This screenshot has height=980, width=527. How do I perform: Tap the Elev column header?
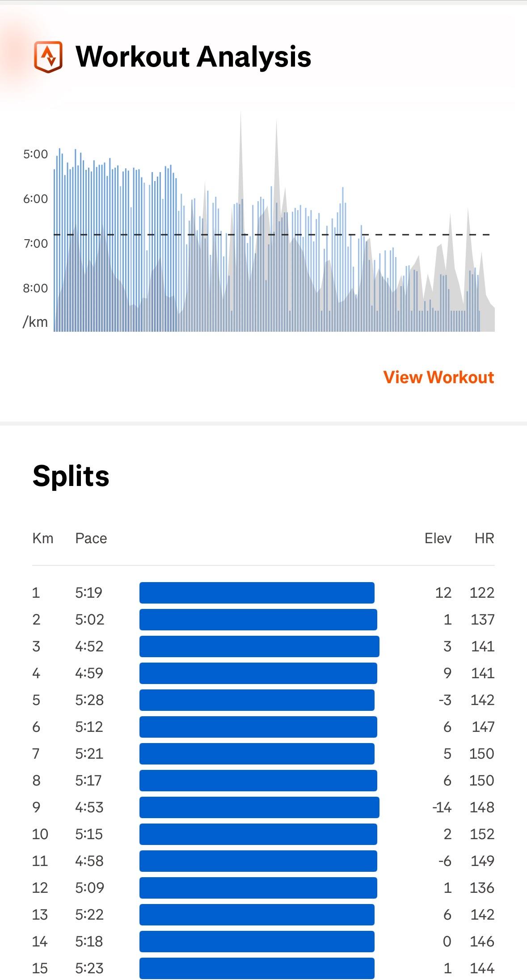click(x=438, y=538)
